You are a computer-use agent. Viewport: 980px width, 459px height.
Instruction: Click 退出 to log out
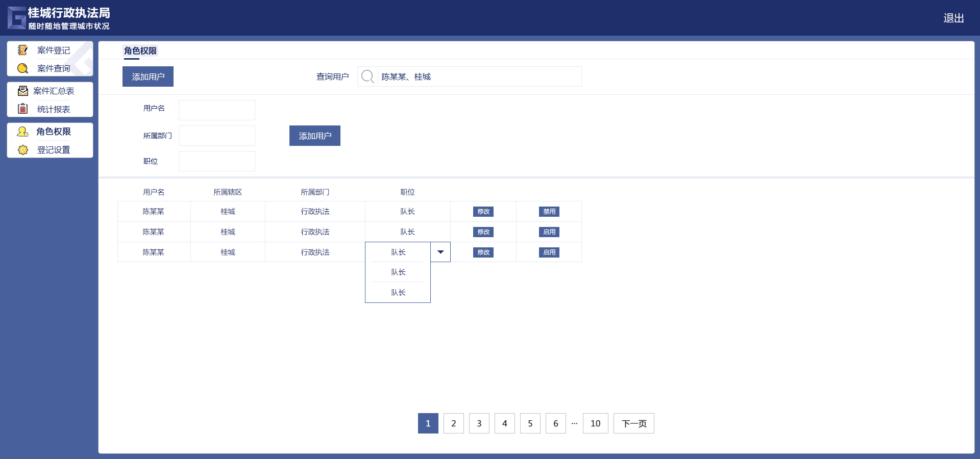tap(953, 18)
